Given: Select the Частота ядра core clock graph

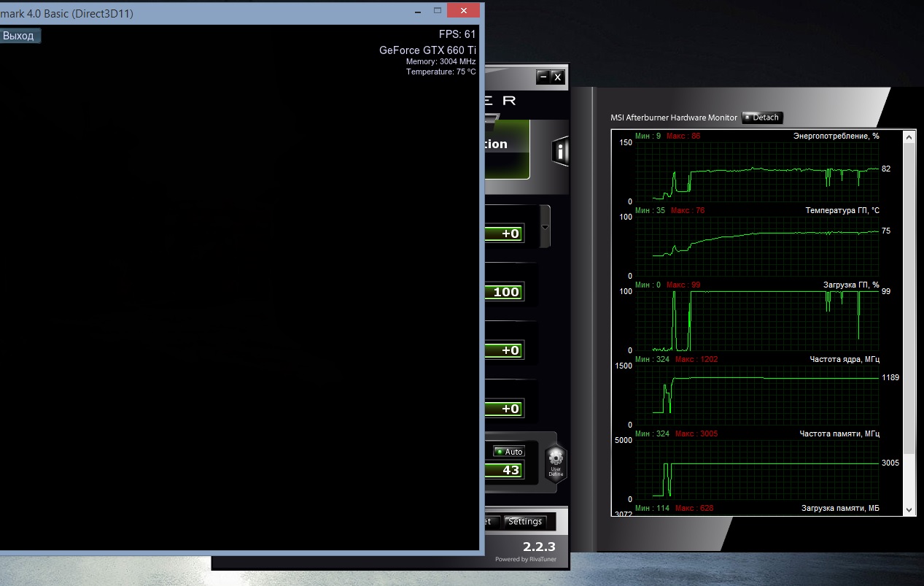Looking at the screenshot, I should point(756,395).
